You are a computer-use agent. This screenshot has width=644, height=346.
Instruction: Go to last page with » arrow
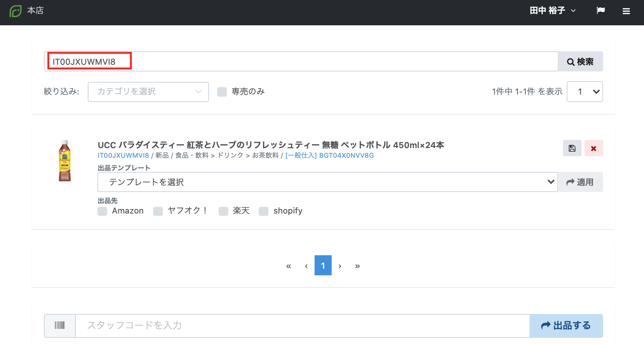pos(357,266)
